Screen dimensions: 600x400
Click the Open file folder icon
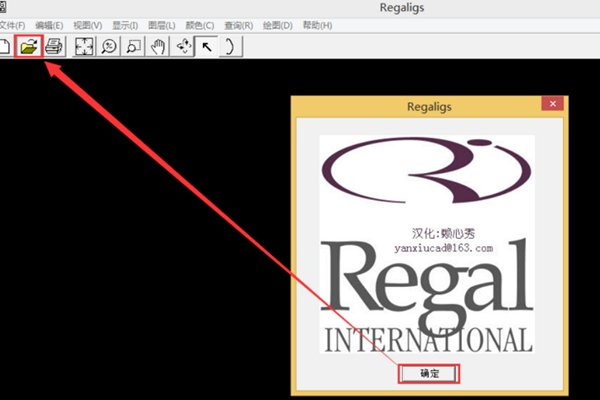tap(30, 46)
